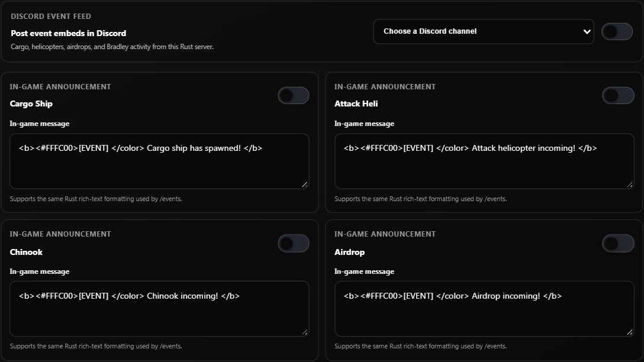Viewport: 644px width, 362px height.
Task: Click the chevron arrow in the channel dropdown
Action: coord(587,31)
